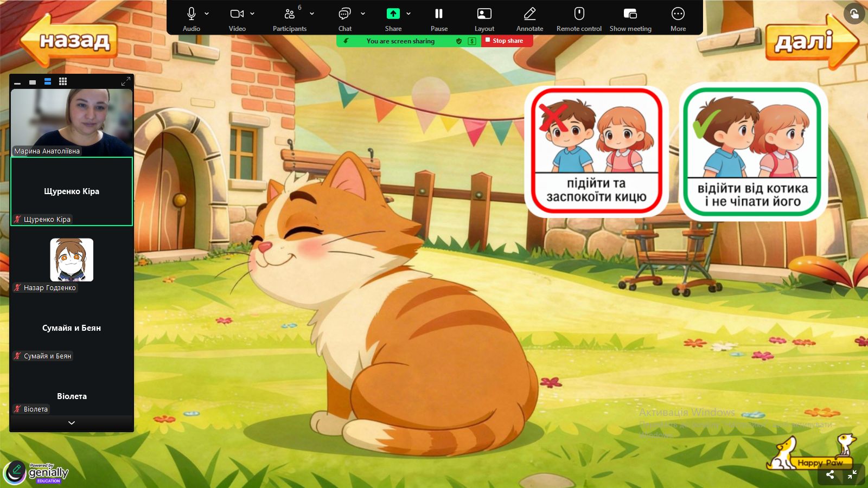The width and height of the screenshot is (868, 488).
Task: Click the green Share screen icon
Action: [393, 14]
